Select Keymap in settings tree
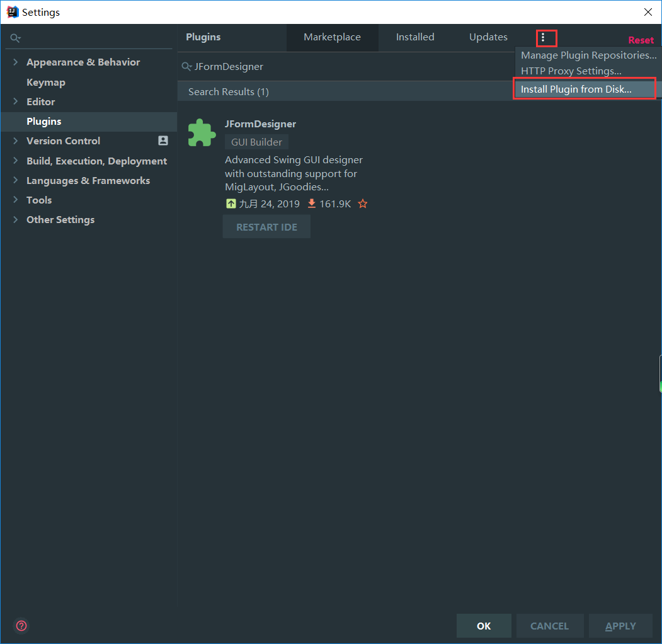Image resolution: width=662 pixels, height=644 pixels. [x=46, y=83]
